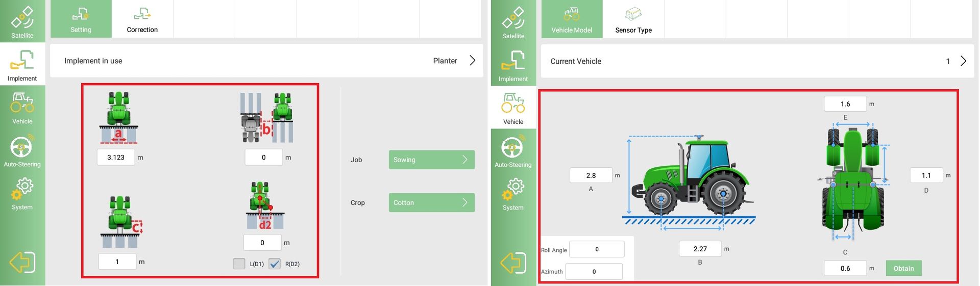
Task: Open System settings in left panel sidebar
Action: click(x=22, y=194)
